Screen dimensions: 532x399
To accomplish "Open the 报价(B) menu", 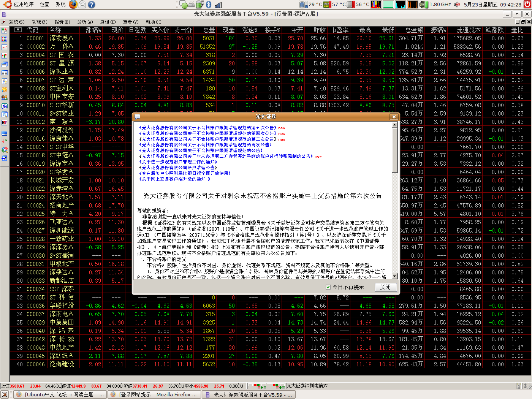I will tap(62, 22).
